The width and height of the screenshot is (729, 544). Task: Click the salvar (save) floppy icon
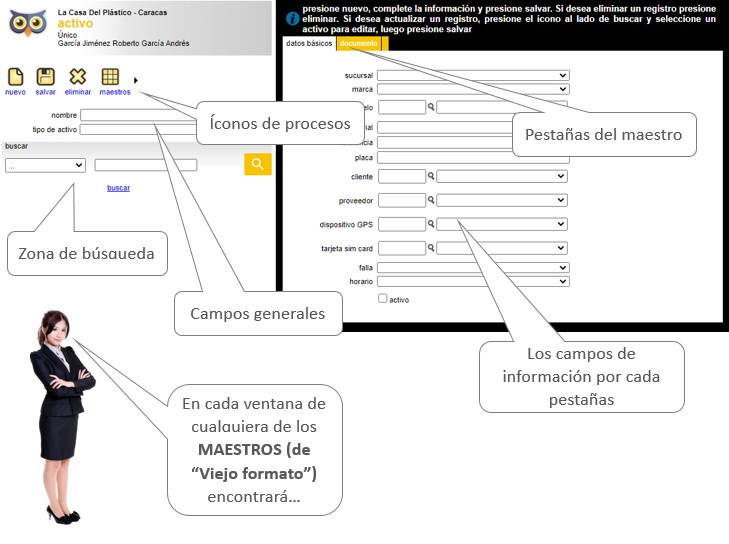pos(46,77)
